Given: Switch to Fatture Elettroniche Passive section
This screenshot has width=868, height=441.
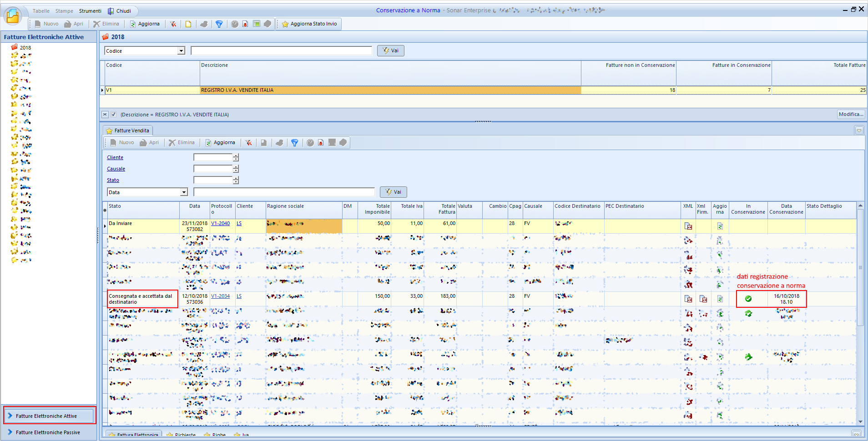Looking at the screenshot, I should [x=48, y=432].
